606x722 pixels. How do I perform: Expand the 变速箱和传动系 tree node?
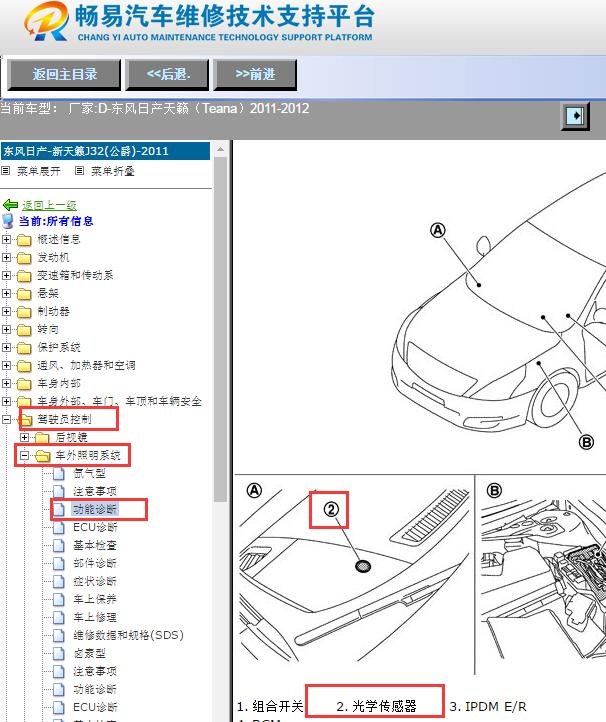coord(6,275)
